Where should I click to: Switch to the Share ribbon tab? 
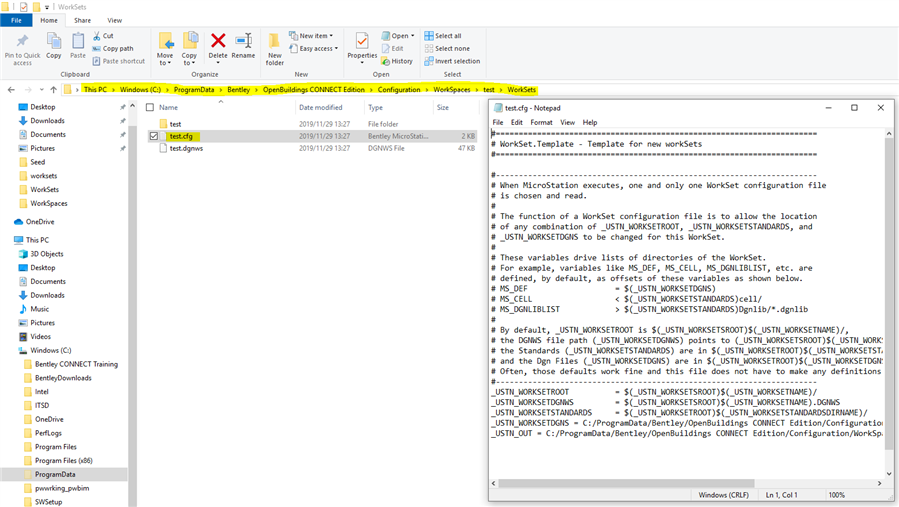pyautogui.click(x=82, y=20)
